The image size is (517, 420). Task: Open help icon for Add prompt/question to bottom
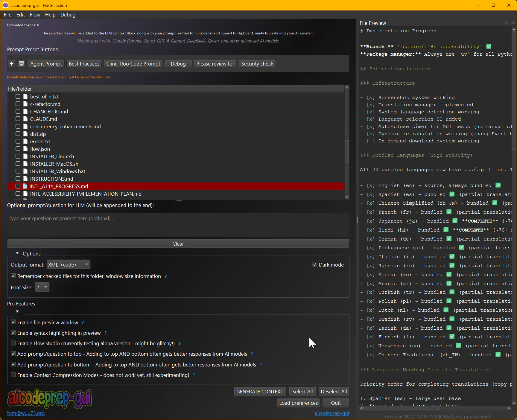(x=261, y=365)
